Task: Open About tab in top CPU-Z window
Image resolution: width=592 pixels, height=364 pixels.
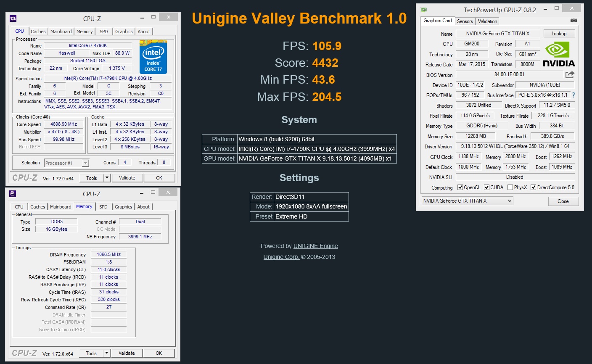Action: (x=144, y=32)
